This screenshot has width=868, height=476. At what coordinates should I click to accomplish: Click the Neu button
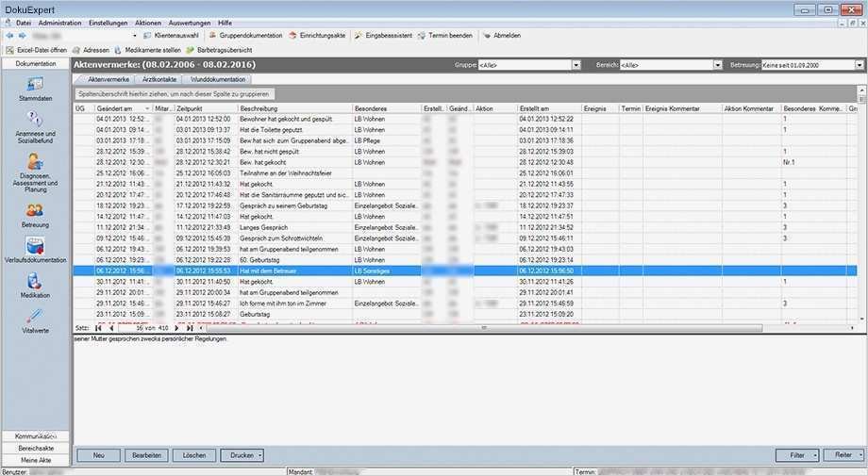pos(98,455)
